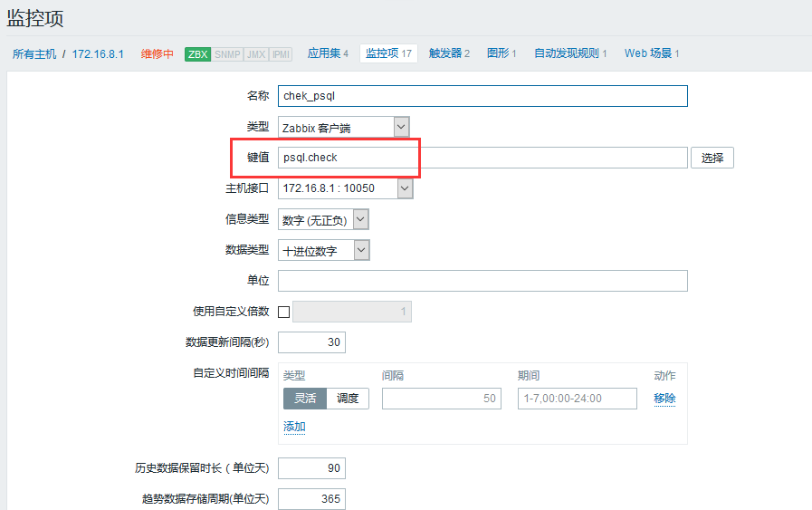The width and height of the screenshot is (812, 510).
Task: Click the 间隔 field showing 50
Action: point(442,398)
